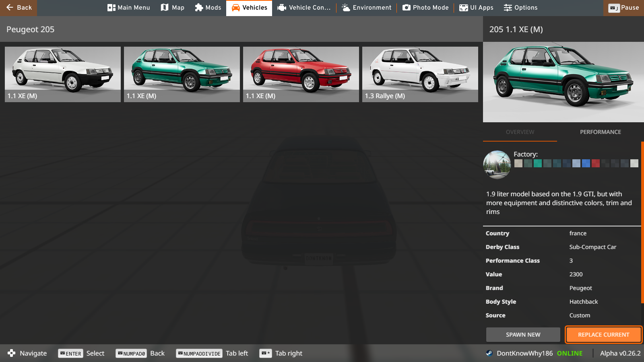644x362 pixels.
Task: Click the Country value france
Action: (x=578, y=233)
